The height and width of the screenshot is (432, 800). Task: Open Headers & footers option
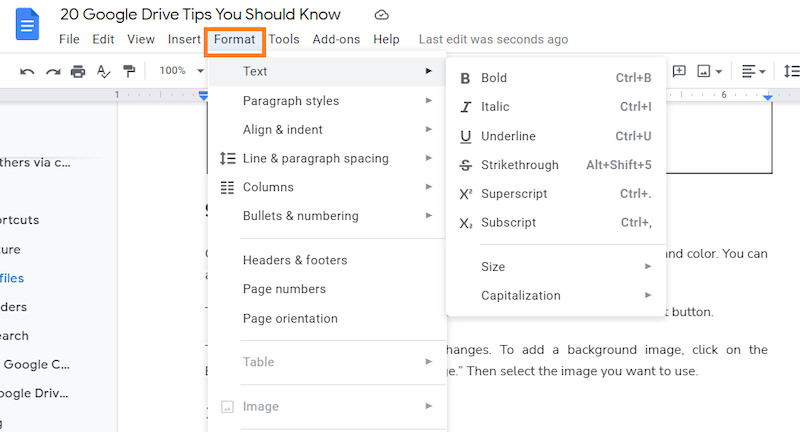click(x=327, y=260)
